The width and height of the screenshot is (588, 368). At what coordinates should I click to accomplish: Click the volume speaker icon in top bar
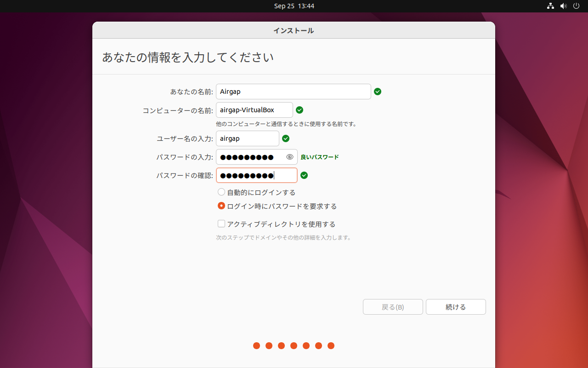pyautogui.click(x=564, y=6)
